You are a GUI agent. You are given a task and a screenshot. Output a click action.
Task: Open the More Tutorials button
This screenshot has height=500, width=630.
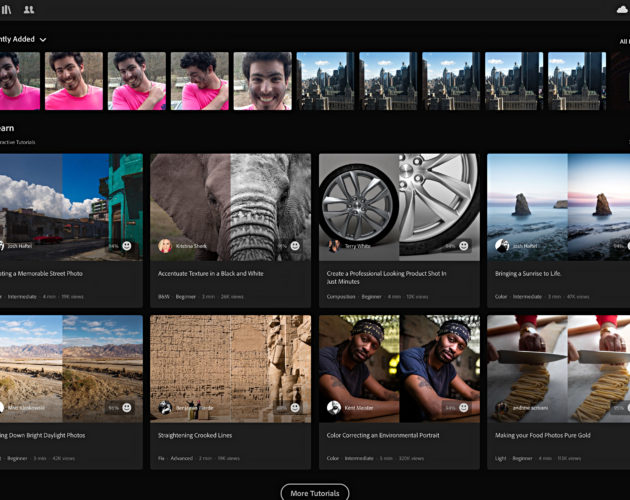pyautogui.click(x=315, y=493)
